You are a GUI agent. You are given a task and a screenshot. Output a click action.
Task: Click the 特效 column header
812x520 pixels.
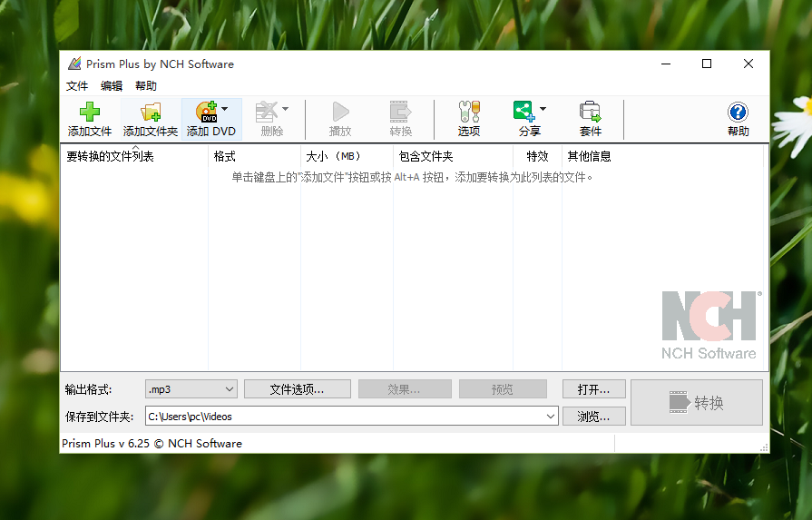537,156
